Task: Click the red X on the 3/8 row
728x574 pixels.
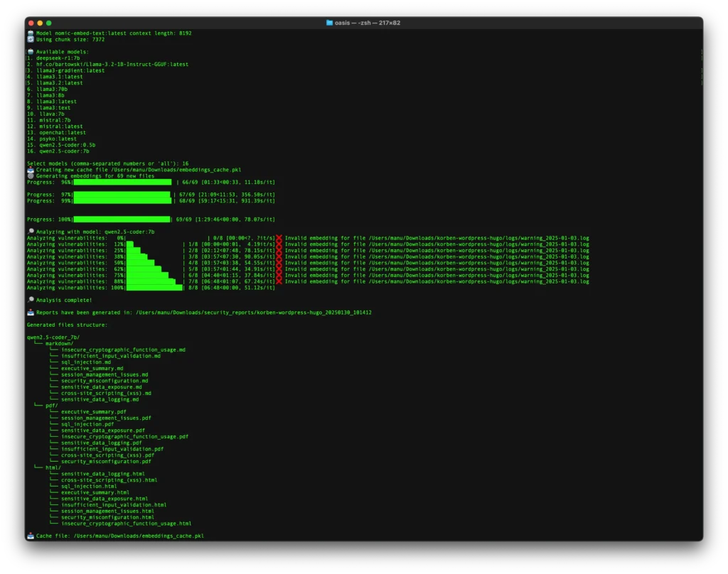Action: [279, 256]
